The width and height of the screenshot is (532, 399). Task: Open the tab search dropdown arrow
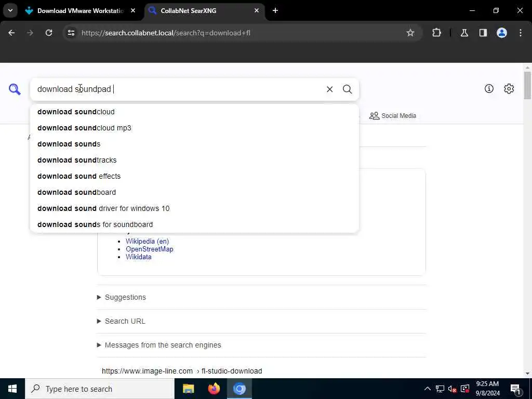click(x=10, y=10)
